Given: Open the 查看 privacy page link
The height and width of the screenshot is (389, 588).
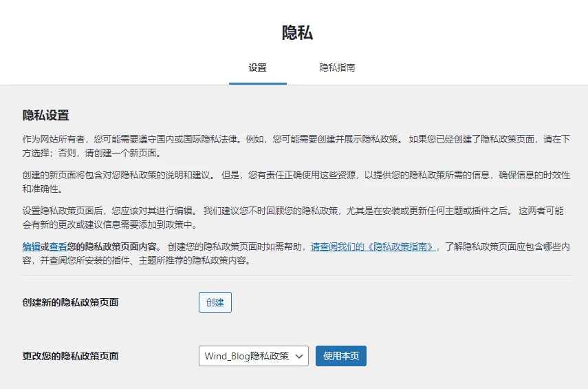Looking at the screenshot, I should [58, 246].
